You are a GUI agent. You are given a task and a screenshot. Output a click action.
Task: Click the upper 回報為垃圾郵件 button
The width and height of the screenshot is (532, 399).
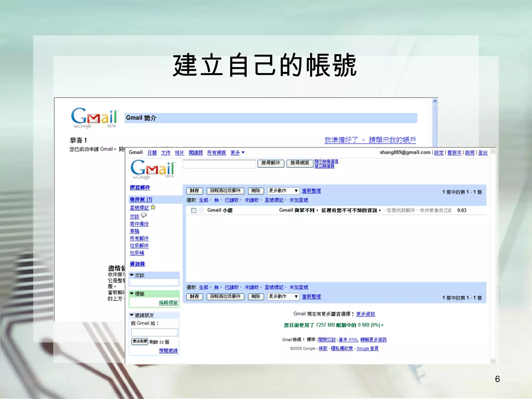click(x=225, y=191)
